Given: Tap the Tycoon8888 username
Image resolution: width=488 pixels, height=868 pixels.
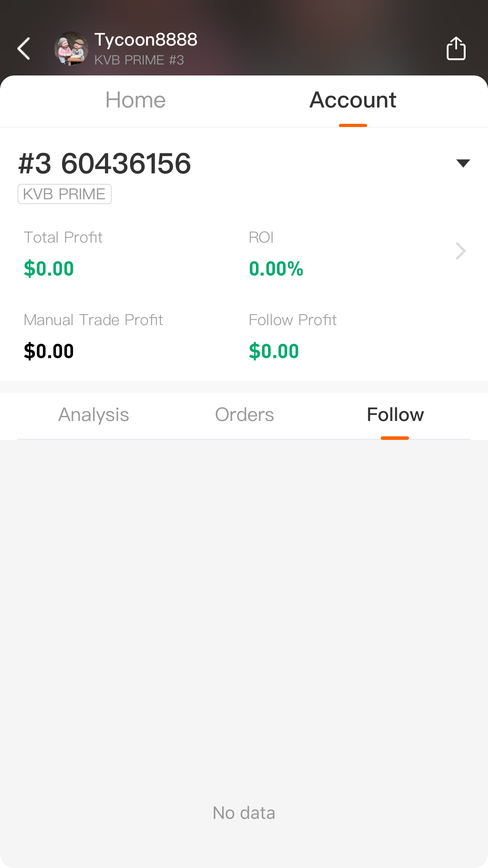Looking at the screenshot, I should pyautogui.click(x=146, y=40).
